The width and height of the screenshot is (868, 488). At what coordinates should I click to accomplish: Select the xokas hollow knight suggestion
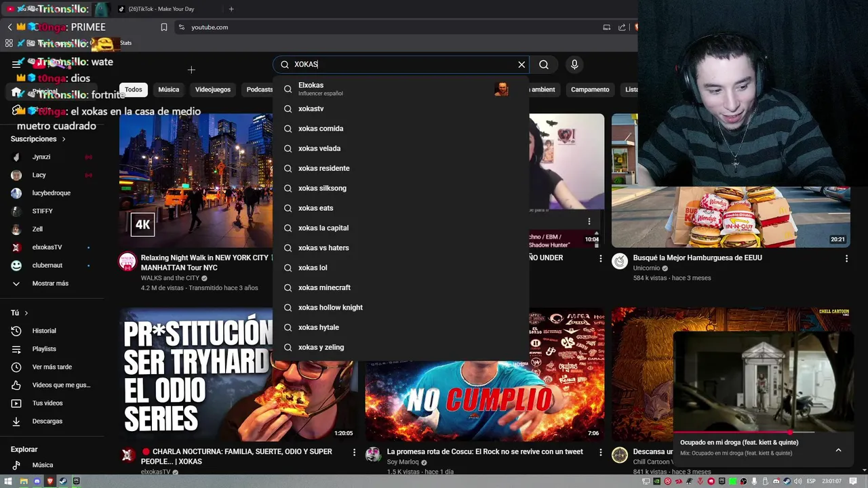pyautogui.click(x=401, y=307)
